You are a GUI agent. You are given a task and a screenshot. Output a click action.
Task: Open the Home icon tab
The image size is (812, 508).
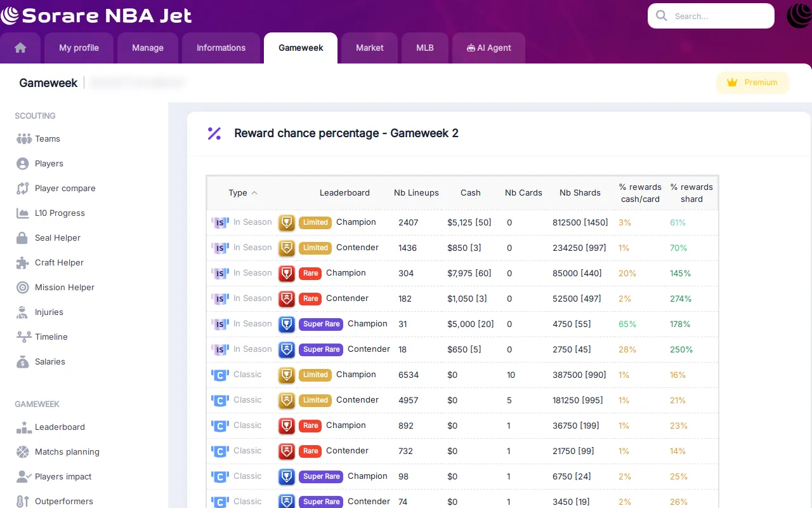click(x=20, y=48)
